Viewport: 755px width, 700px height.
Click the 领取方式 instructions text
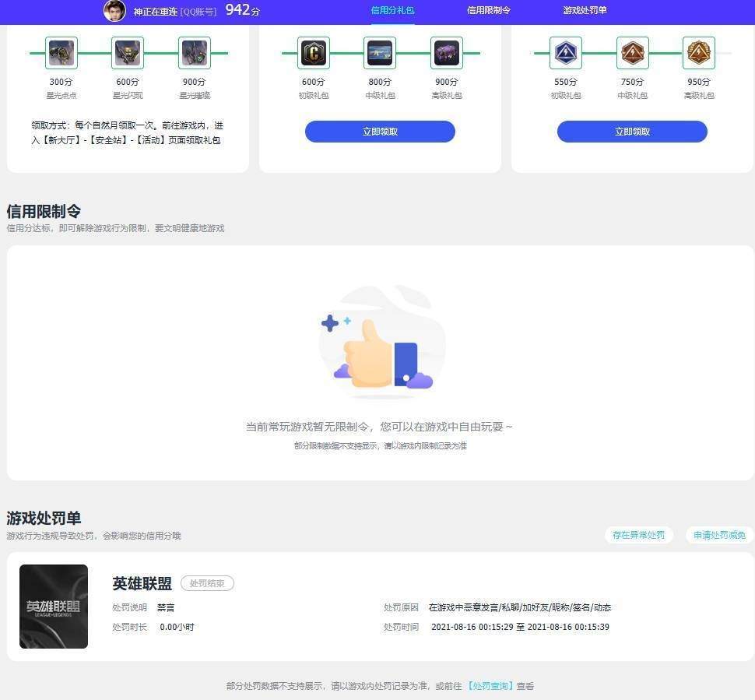[127, 132]
